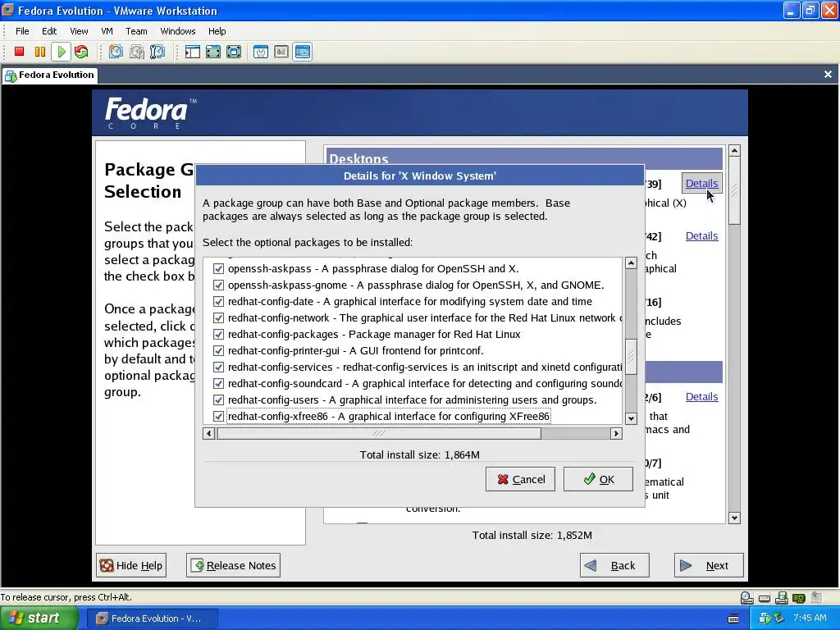Click the package list horizontal scroll right arrow

(616, 433)
